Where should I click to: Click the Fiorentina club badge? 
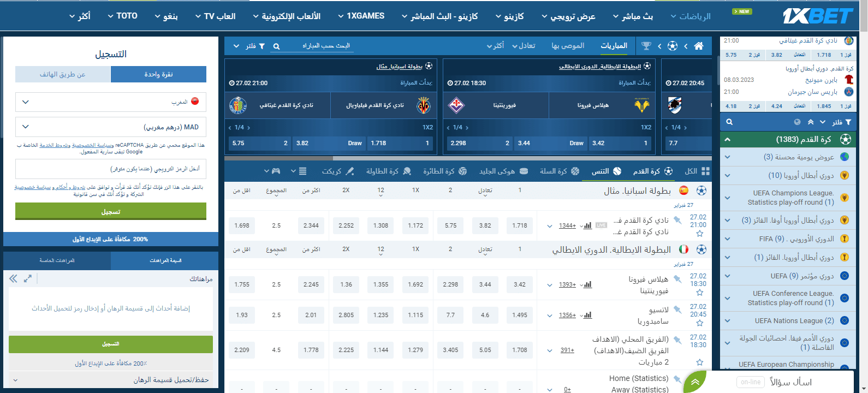click(456, 105)
